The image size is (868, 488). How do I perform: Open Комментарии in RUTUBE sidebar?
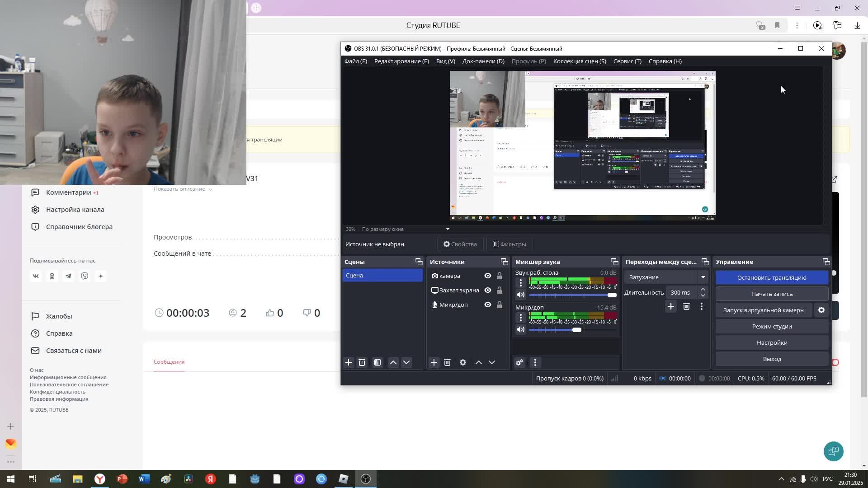[x=69, y=192]
